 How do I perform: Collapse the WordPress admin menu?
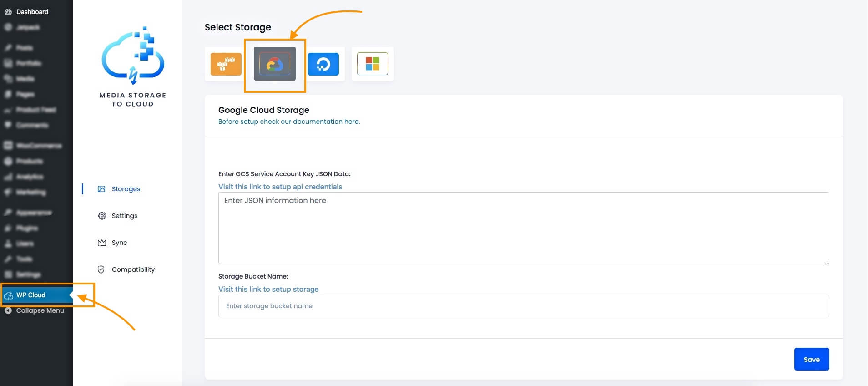[40, 310]
